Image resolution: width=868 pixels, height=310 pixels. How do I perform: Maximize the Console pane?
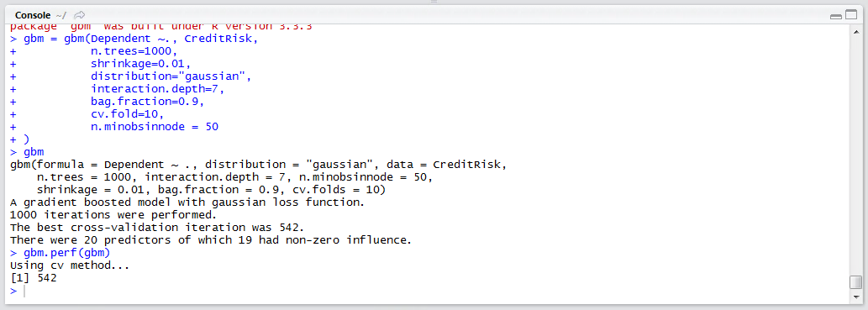tap(850, 15)
